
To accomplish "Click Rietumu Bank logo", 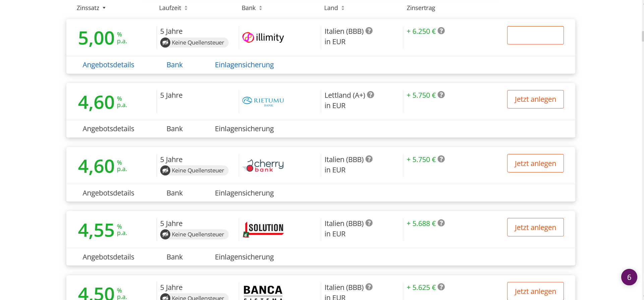I will click(x=263, y=101).
